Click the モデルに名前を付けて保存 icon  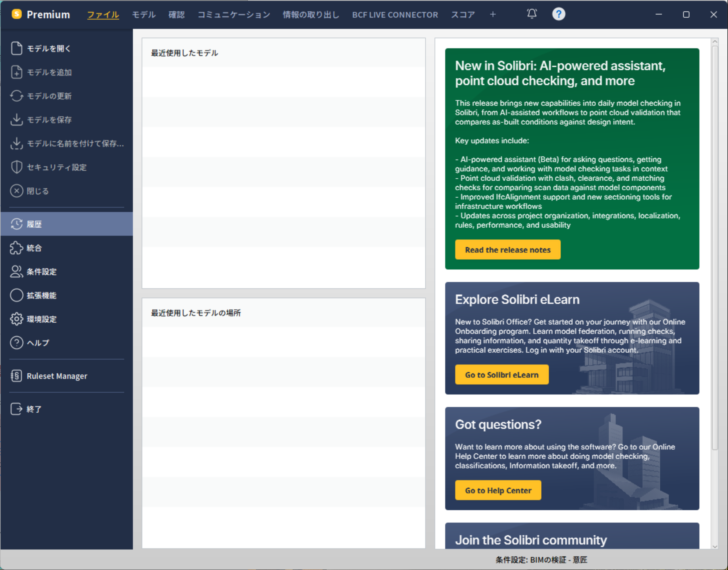pyautogui.click(x=16, y=143)
